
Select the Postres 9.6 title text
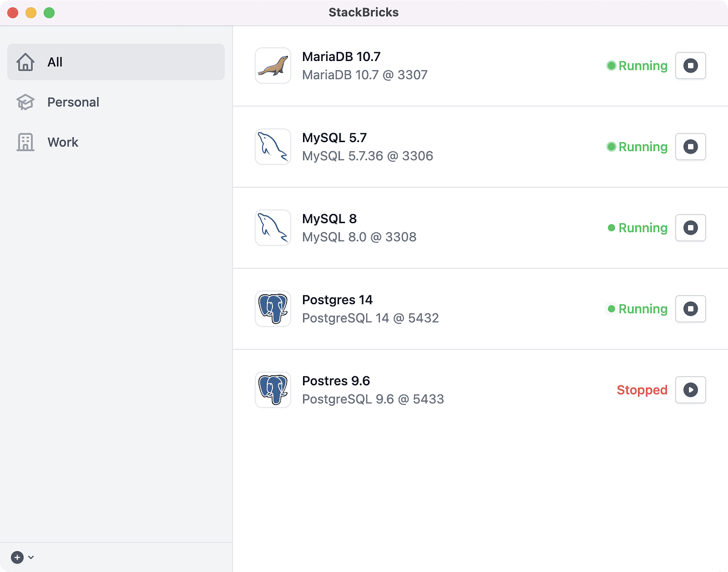pyautogui.click(x=336, y=381)
